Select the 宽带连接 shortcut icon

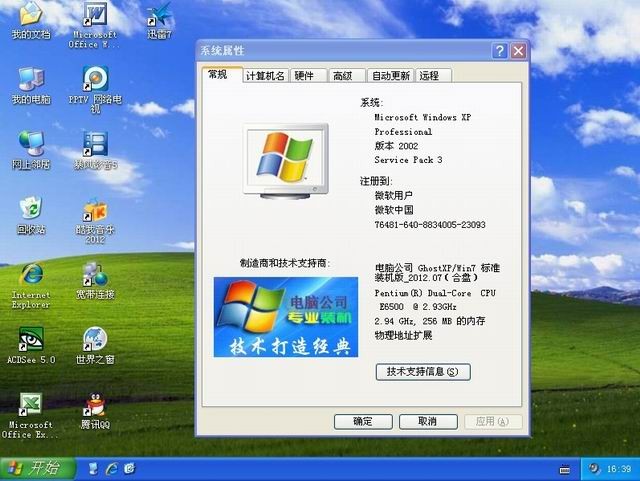95,281
